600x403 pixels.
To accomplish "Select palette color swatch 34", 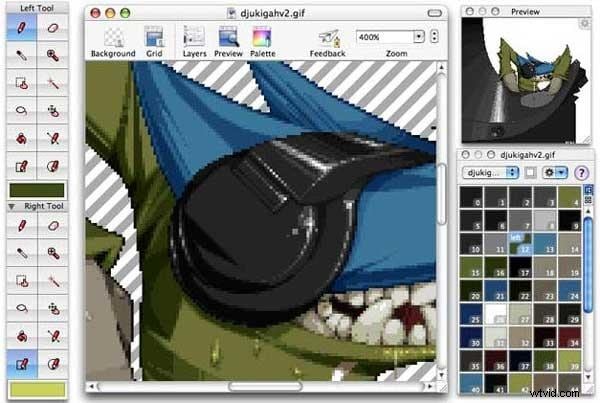I will 570,337.
